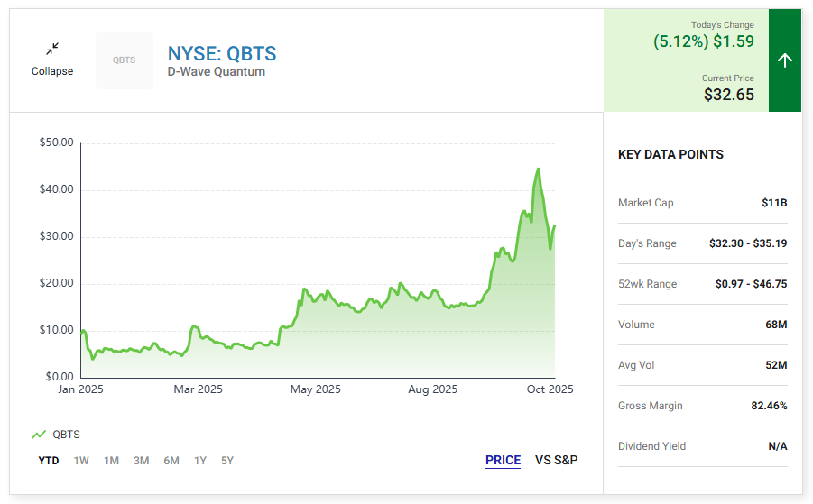Switch chart to 1W range
Viewport: 813px width, 504px height.
coord(81,461)
